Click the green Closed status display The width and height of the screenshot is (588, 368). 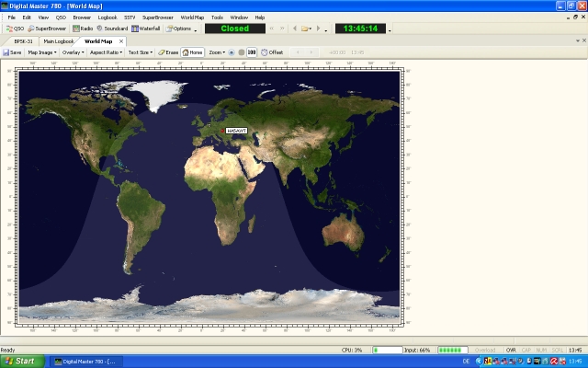pos(233,29)
